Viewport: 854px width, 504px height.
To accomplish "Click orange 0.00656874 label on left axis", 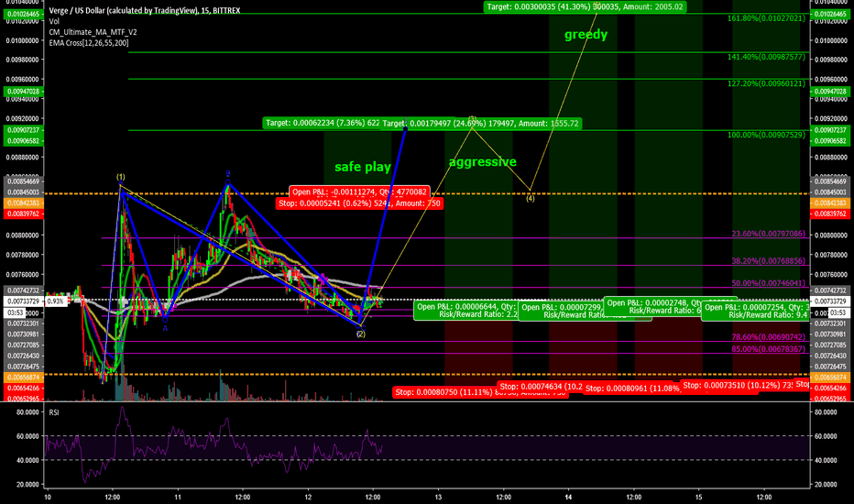I will point(24,377).
